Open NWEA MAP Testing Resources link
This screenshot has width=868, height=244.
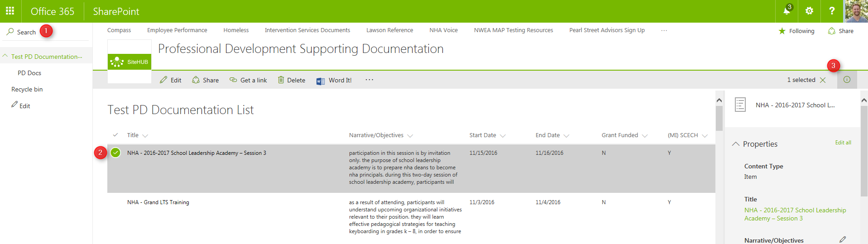click(x=513, y=30)
